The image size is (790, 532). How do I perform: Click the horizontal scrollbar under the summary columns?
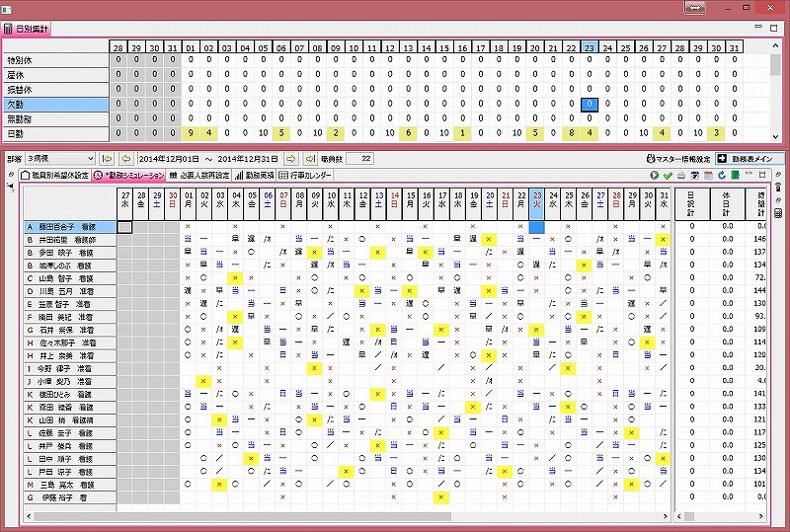(721, 516)
